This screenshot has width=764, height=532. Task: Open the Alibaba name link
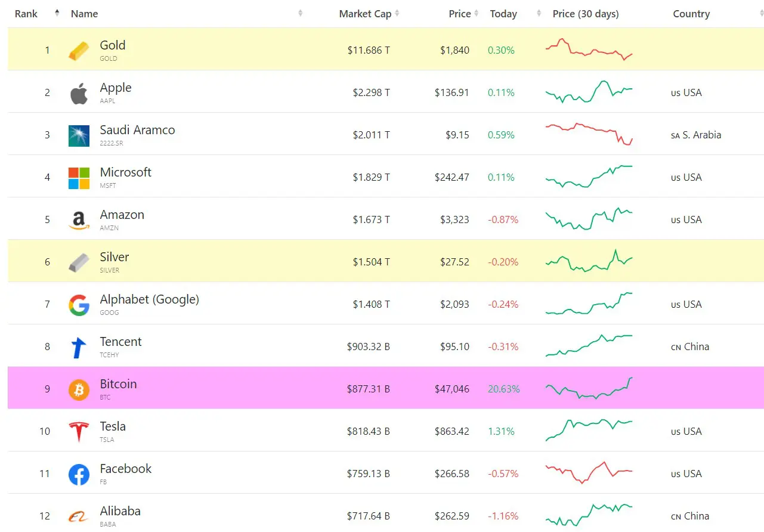[x=120, y=511]
